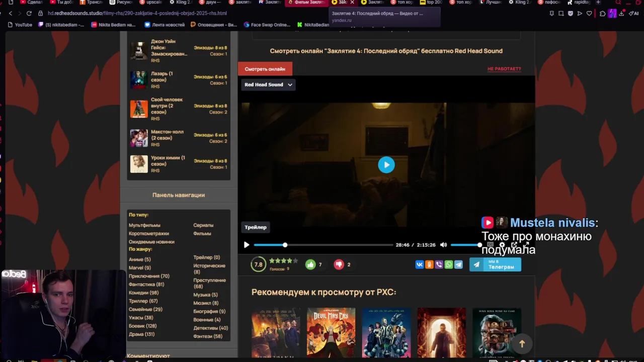Filter by type Короткометражки
Image resolution: width=644 pixels, height=362 pixels.
click(x=149, y=234)
